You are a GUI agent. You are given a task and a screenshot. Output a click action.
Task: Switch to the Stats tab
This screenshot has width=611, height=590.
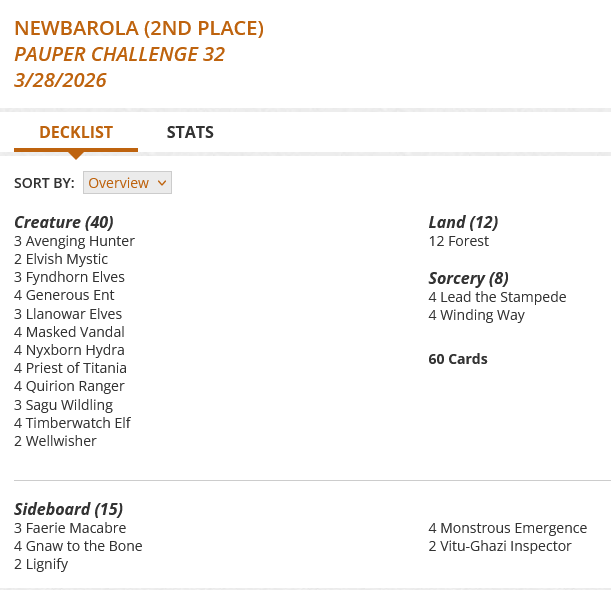click(190, 132)
